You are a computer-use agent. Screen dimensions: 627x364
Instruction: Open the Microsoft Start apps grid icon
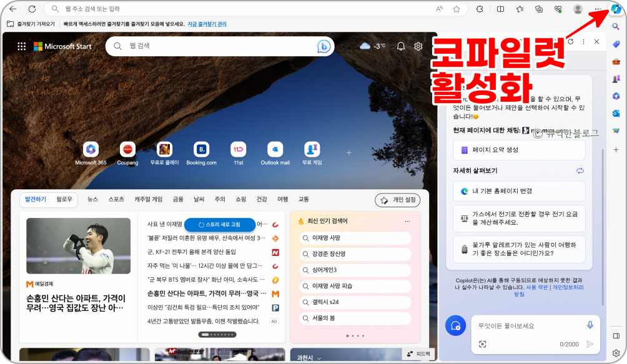pos(22,46)
